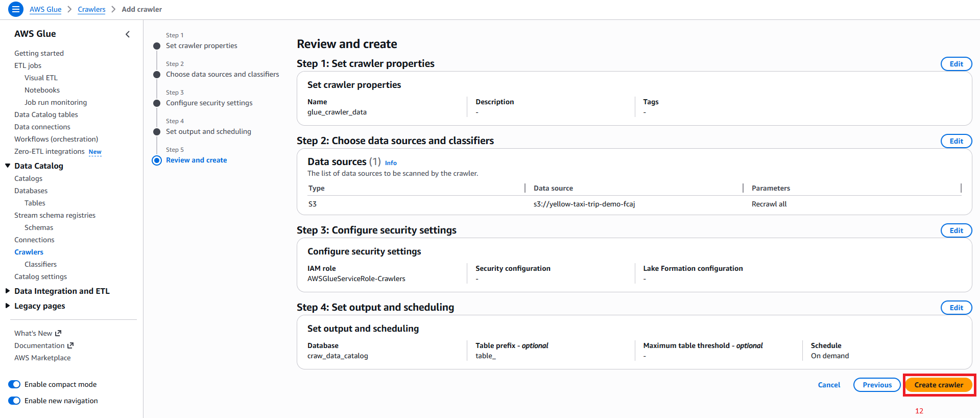Open Notebooks page

(x=42, y=90)
